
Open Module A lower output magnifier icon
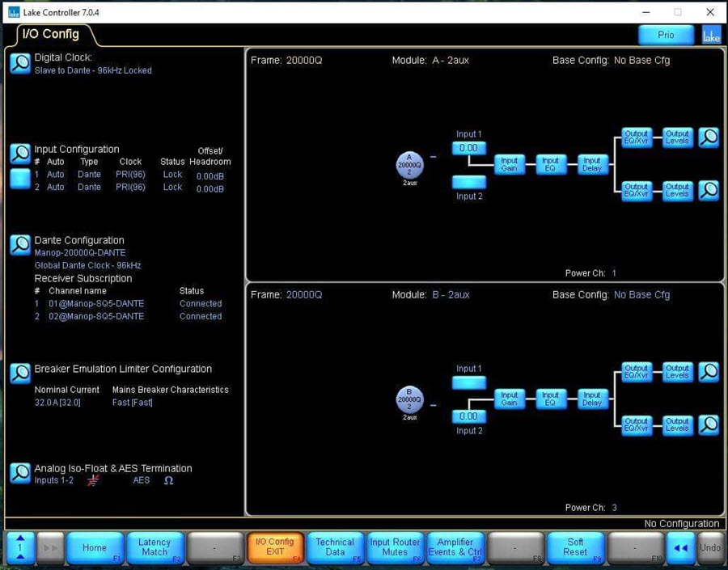click(x=709, y=191)
